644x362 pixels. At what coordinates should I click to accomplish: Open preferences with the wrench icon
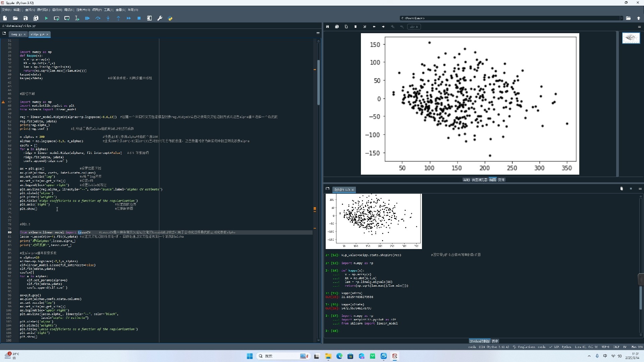click(160, 18)
